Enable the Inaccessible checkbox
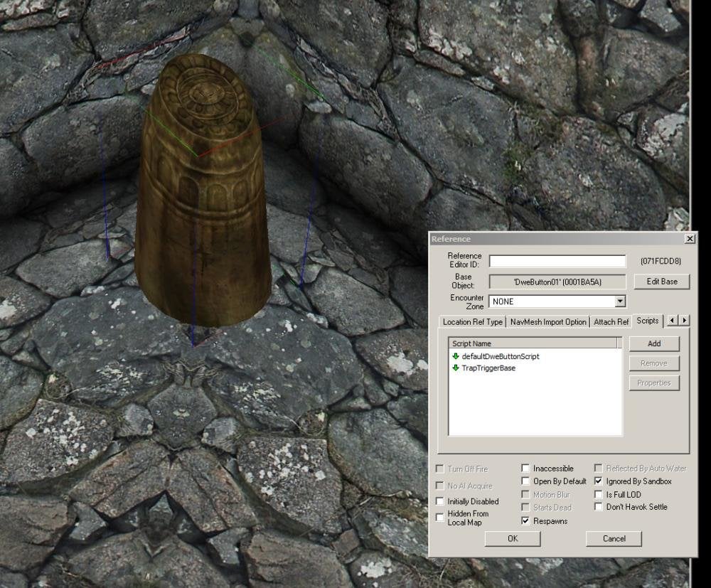 coord(525,468)
